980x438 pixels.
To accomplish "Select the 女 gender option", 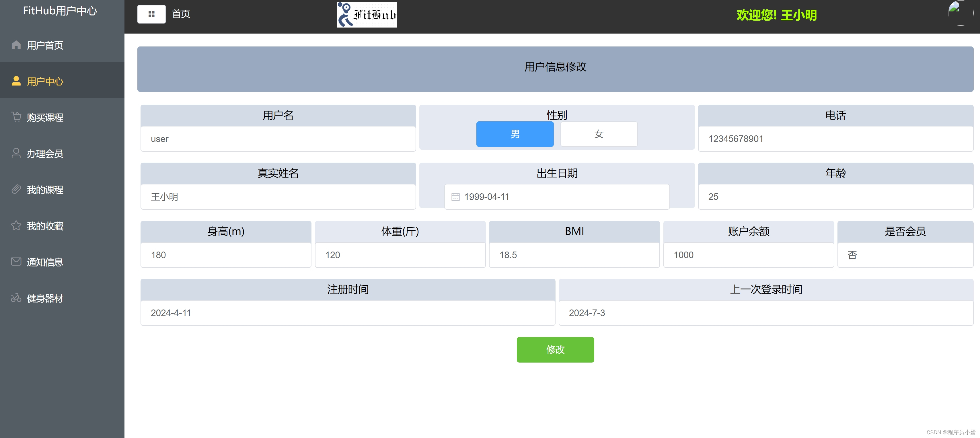I will [599, 134].
